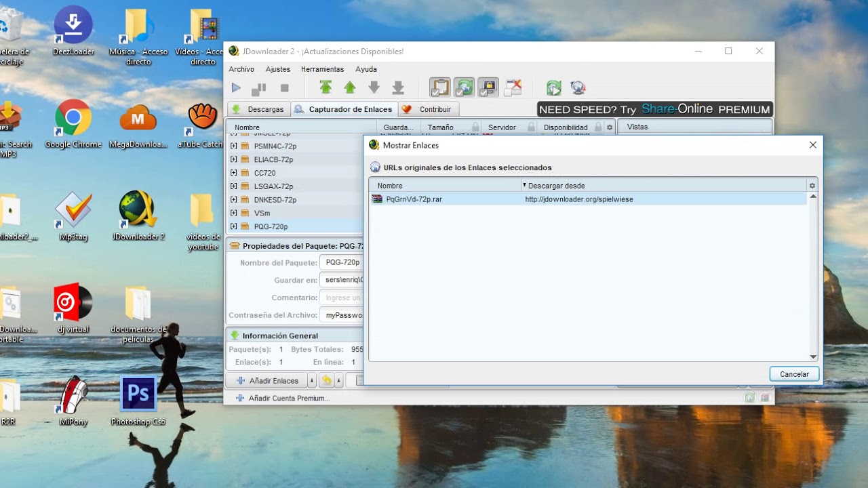Open the Herramientas menu
Viewport: 868px width, 488px height.
coord(322,69)
